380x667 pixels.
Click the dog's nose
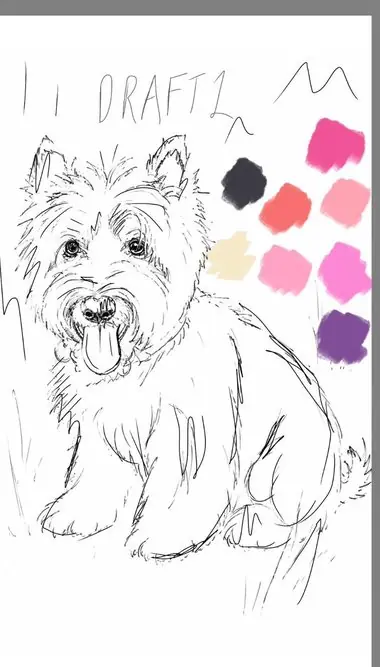tap(99, 308)
